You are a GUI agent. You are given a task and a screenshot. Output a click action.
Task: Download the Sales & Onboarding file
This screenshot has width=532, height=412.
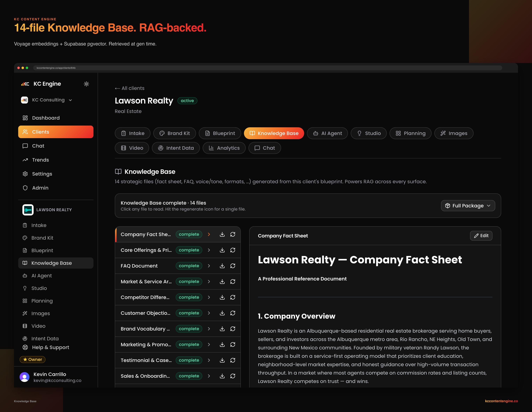pos(222,376)
